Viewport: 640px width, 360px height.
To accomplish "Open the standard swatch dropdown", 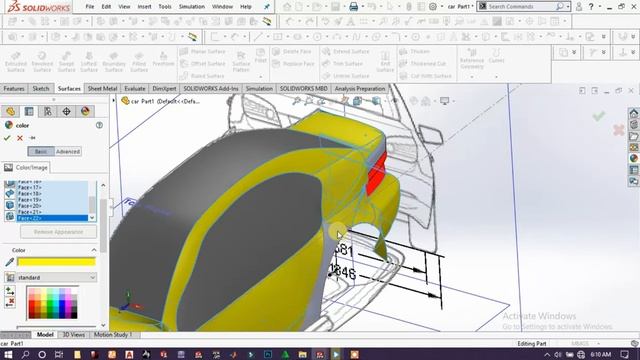I will pyautogui.click(x=56, y=278).
